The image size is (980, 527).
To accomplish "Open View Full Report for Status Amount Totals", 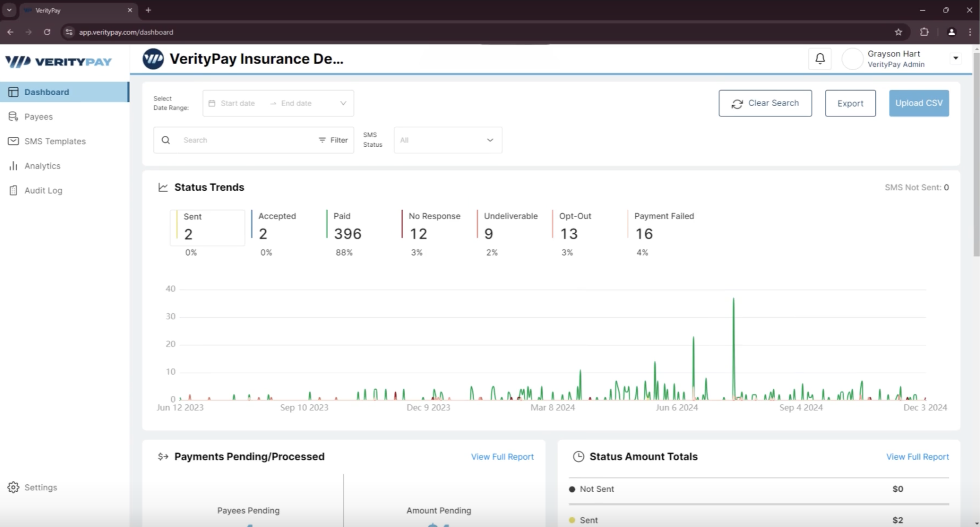I will [917, 456].
